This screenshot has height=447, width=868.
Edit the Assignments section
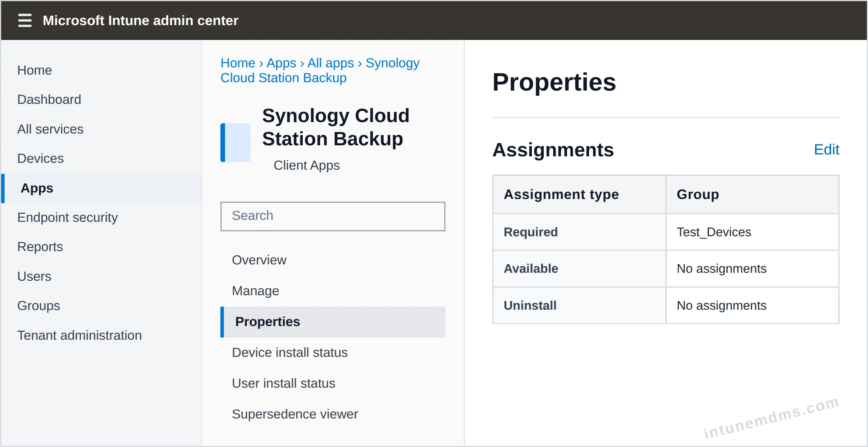coord(827,150)
